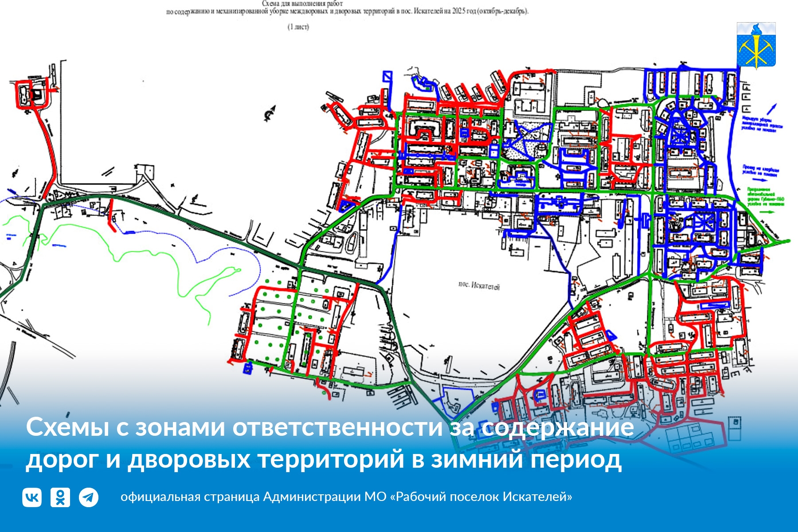The height and width of the screenshot is (532, 798).
Task: Click the blue arrow near 'Проезд на кладбище' note
Action: click(x=760, y=180)
